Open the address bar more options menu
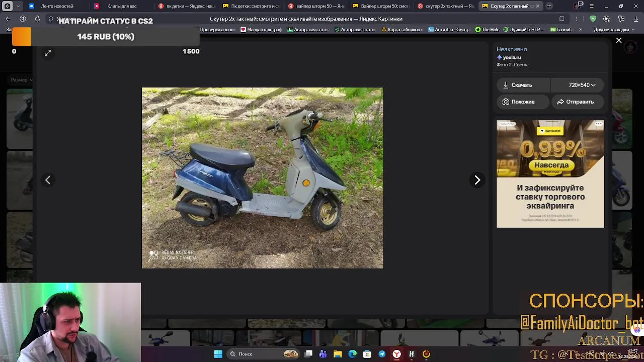Image resolution: width=644 pixels, height=362 pixels. pos(577,19)
